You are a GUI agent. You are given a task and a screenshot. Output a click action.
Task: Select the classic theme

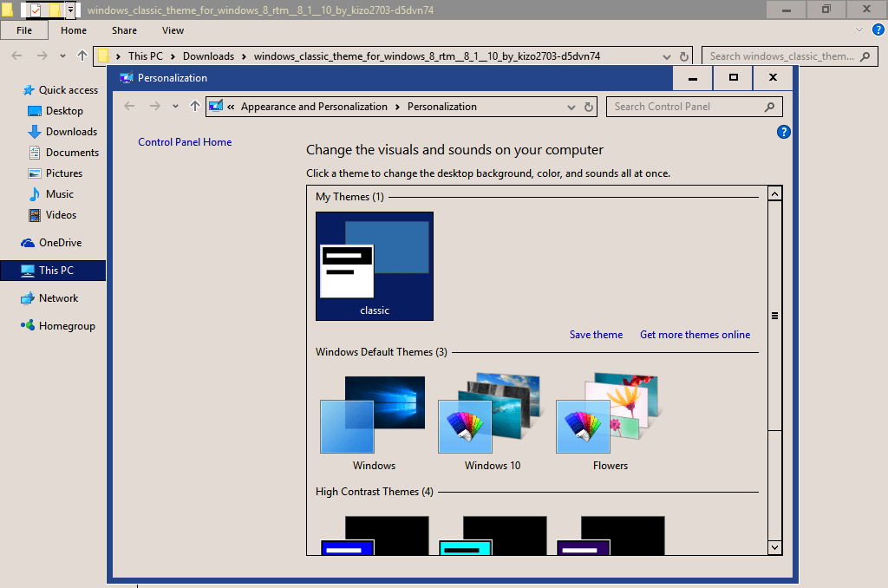(x=375, y=266)
